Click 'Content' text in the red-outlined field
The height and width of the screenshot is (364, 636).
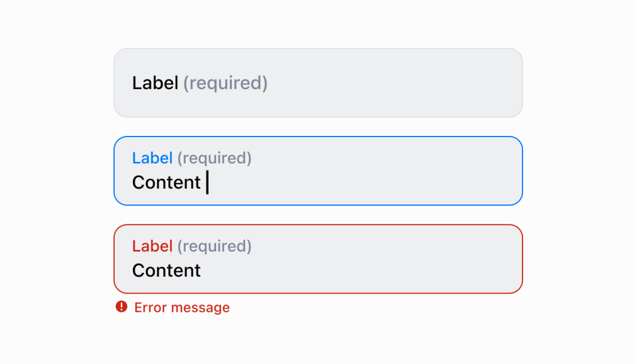point(166,271)
